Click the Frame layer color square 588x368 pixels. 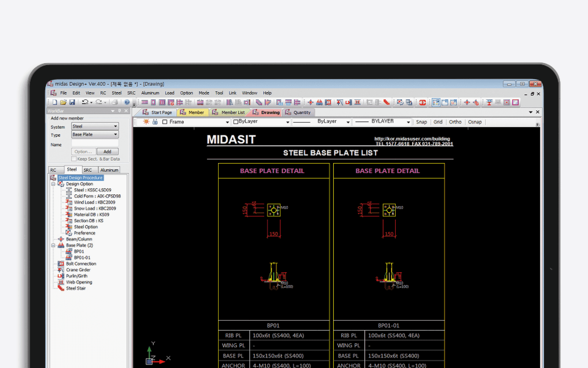tap(165, 122)
